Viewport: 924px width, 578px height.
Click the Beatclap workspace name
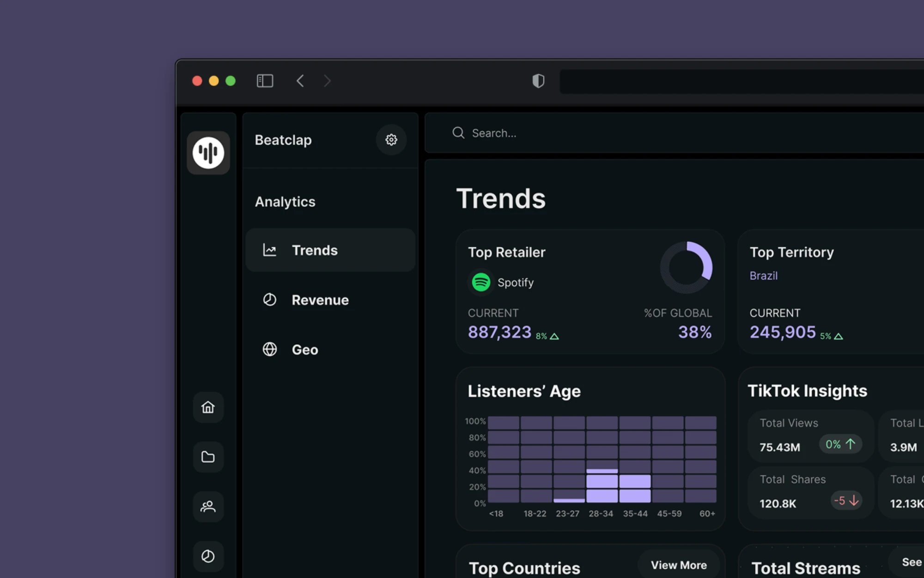(283, 140)
